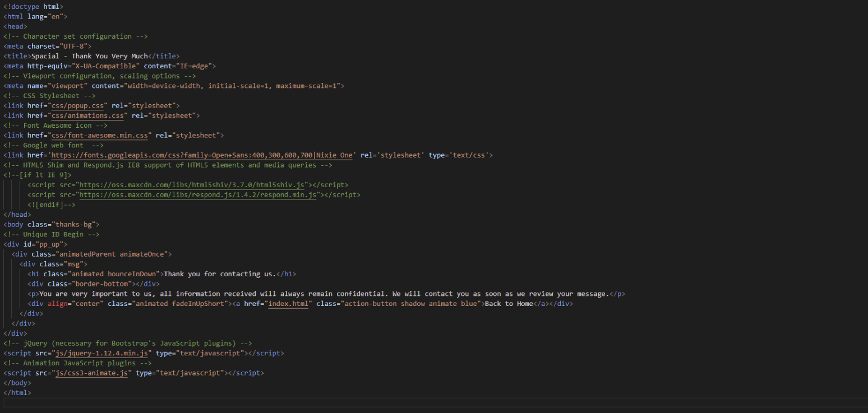Click the css/popup.css link path

[x=77, y=105]
